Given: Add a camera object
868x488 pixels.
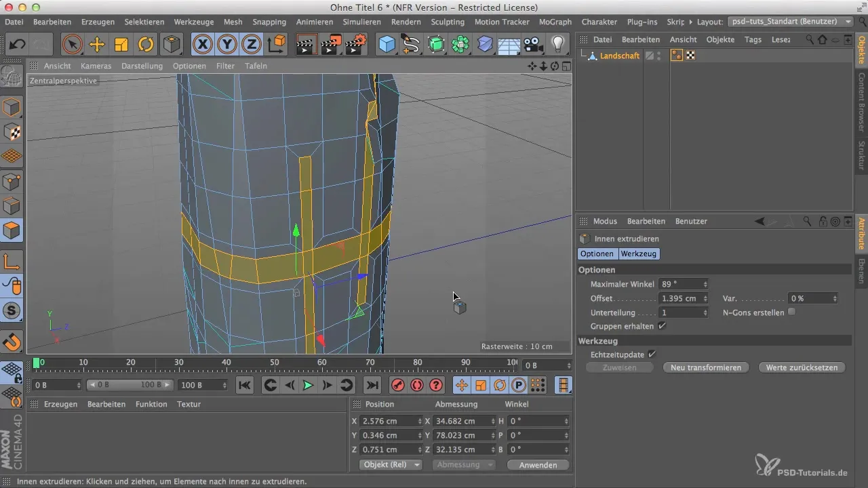Looking at the screenshot, I should tap(534, 45).
